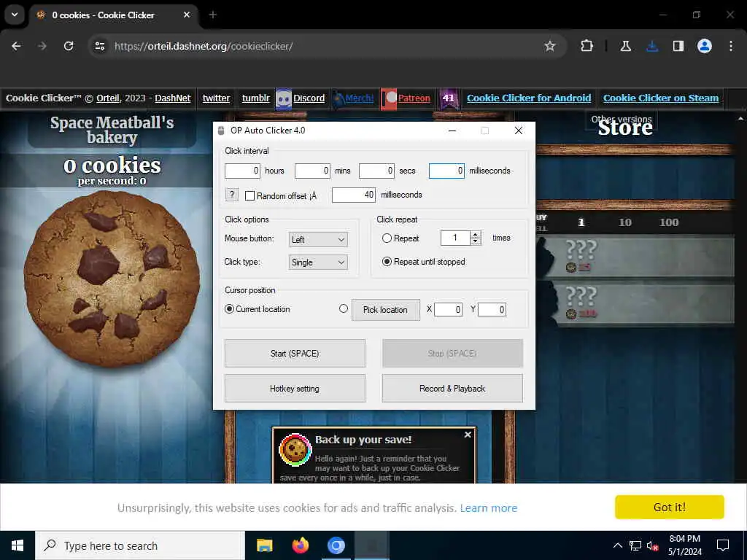The width and height of the screenshot is (747, 560).
Task: Open the notification center icon
Action: 723,545
